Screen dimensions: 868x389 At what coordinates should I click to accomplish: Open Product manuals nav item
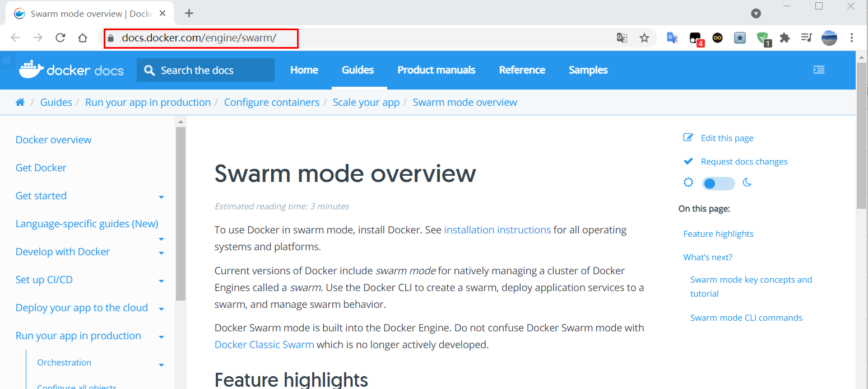pos(437,70)
